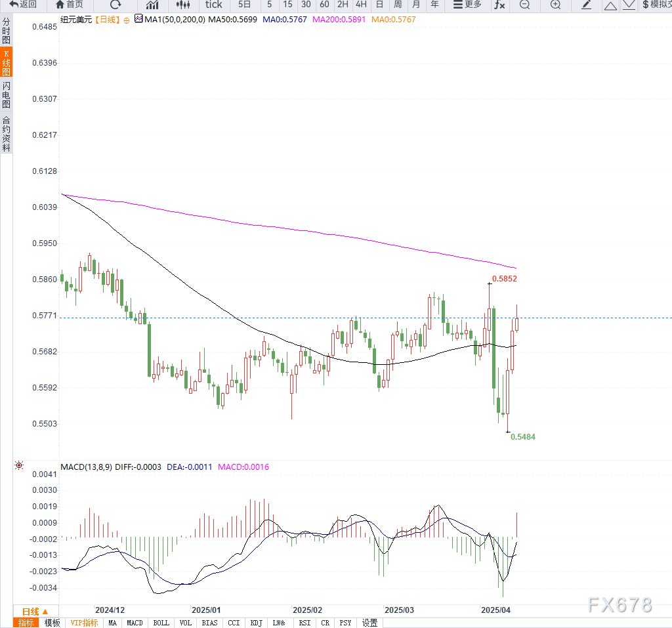The height and width of the screenshot is (628, 672).
Task: Select the candlestick chart type icon
Action: (183, 5)
